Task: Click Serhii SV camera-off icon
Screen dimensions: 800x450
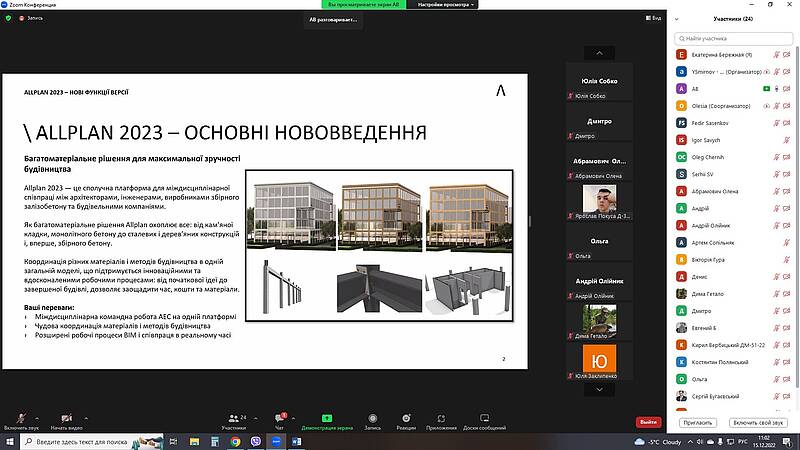Action: 787,174
